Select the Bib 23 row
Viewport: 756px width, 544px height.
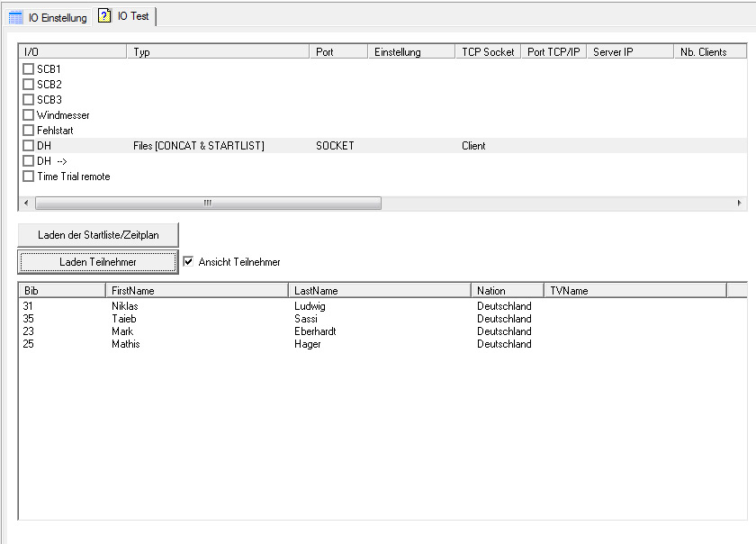382,331
